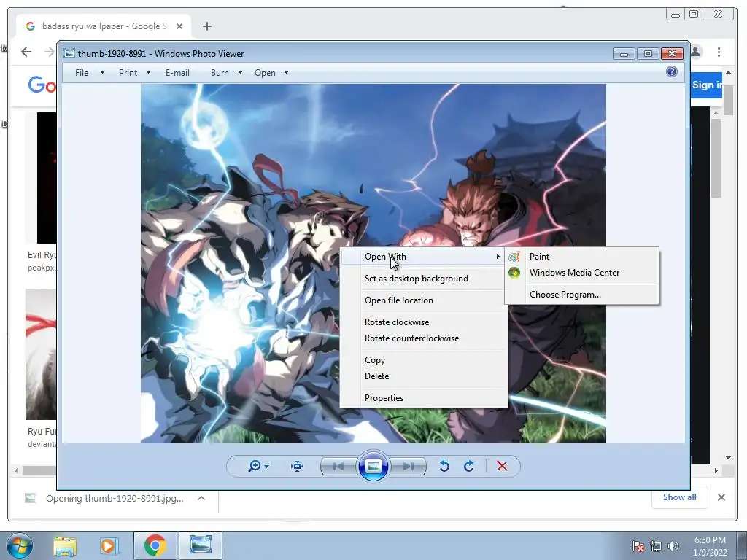Expand download item options chevron

tap(201, 498)
